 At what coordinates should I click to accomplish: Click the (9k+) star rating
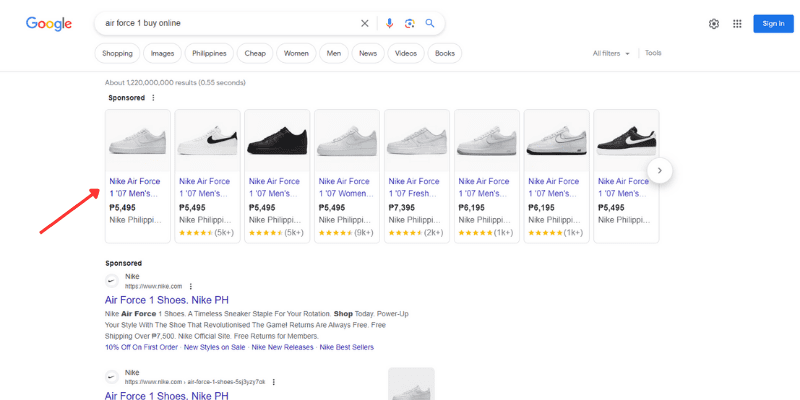pyautogui.click(x=346, y=233)
